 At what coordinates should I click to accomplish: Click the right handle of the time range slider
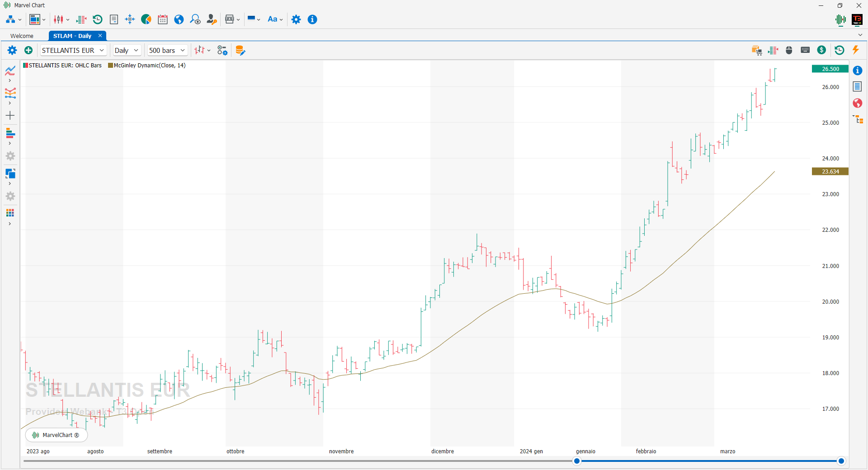tap(841, 461)
